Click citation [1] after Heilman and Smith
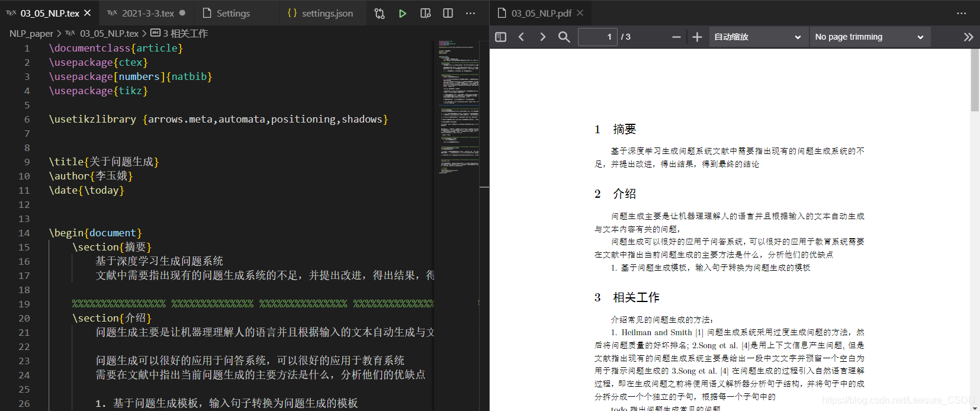 coord(699,333)
